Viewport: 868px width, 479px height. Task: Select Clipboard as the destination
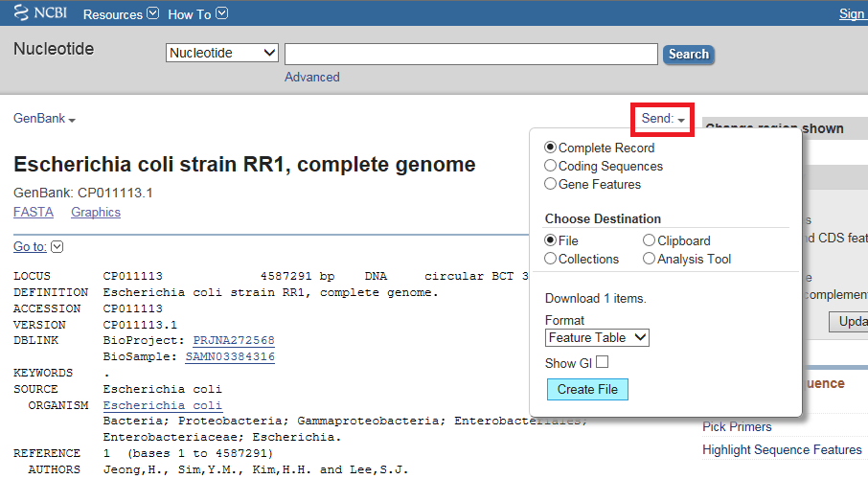click(650, 240)
